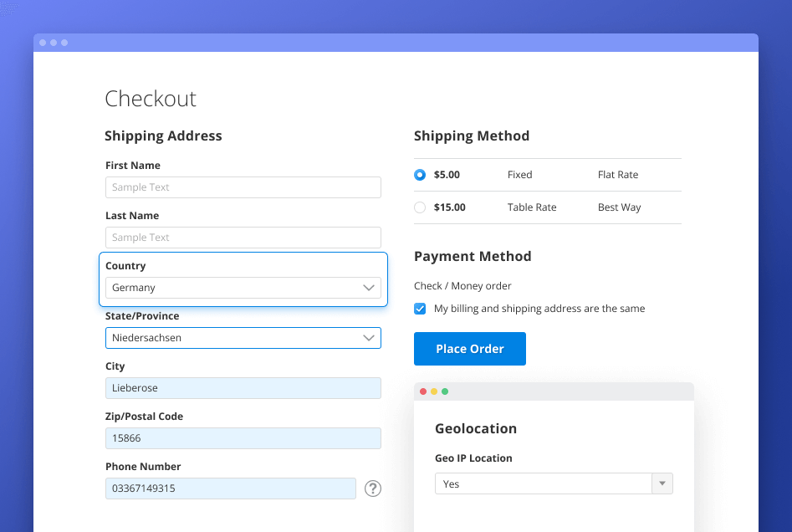The width and height of the screenshot is (792, 532).
Task: Open the phone number help tooltip icon
Action: (x=372, y=488)
